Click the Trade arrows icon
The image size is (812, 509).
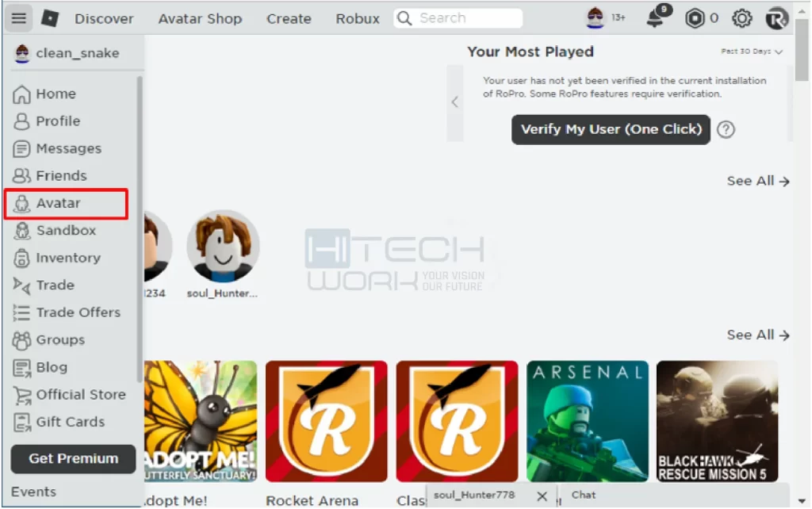point(21,285)
